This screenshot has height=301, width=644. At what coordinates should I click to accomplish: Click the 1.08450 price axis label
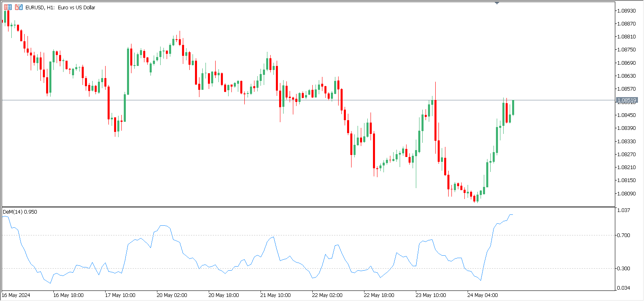pyautogui.click(x=626, y=115)
